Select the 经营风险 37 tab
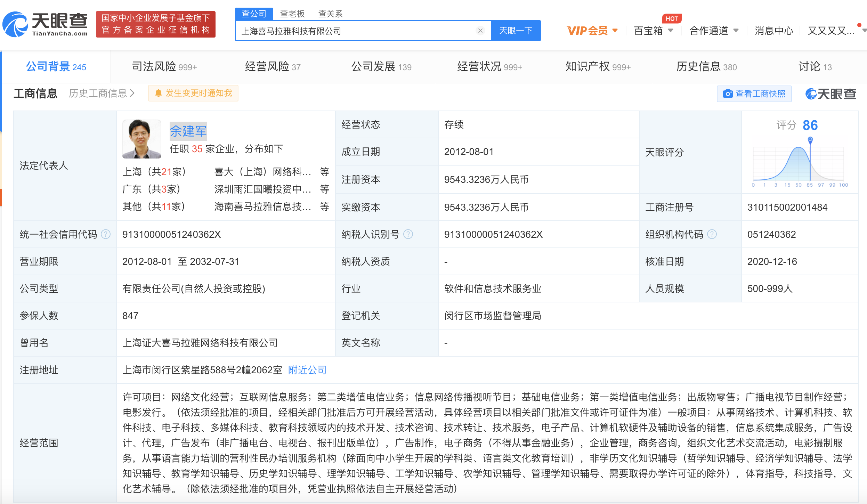The height and width of the screenshot is (504, 867). [273, 66]
